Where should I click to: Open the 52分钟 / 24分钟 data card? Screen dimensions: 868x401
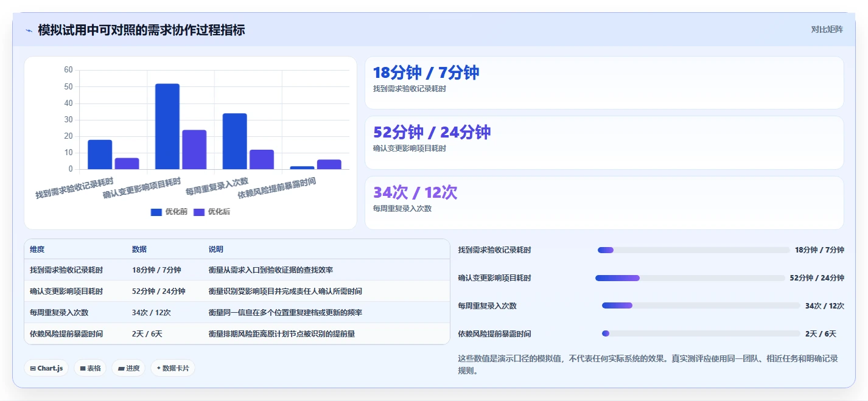click(604, 142)
